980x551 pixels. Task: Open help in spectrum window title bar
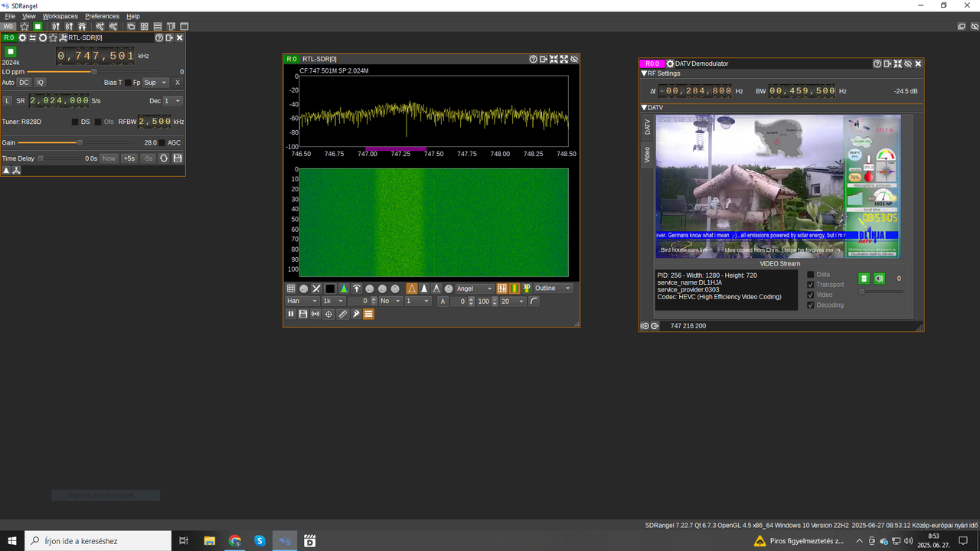click(x=534, y=59)
